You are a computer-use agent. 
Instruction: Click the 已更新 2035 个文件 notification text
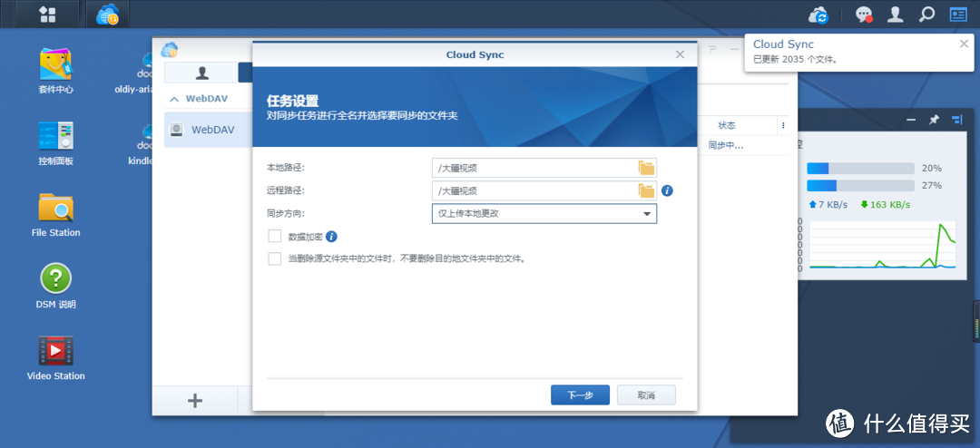tap(795, 60)
